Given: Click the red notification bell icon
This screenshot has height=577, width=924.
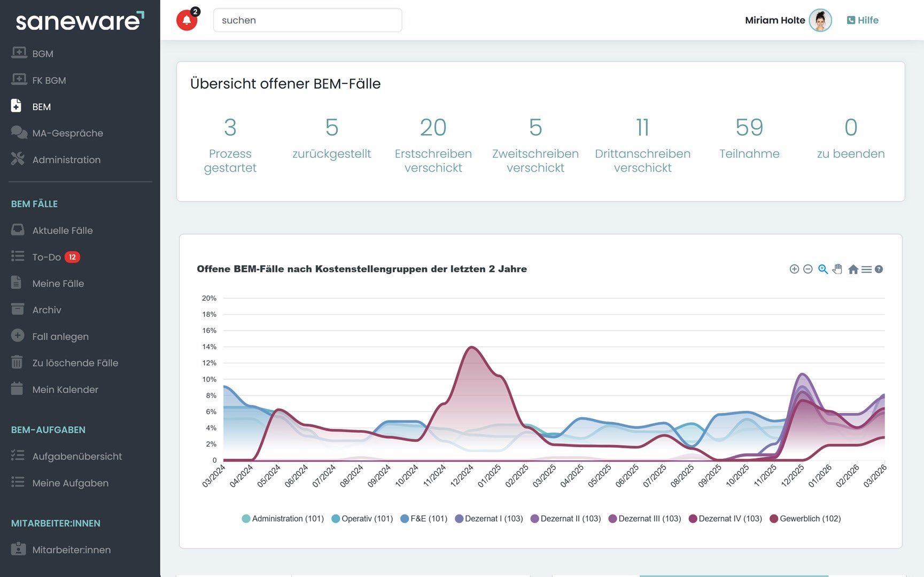Looking at the screenshot, I should point(187,20).
